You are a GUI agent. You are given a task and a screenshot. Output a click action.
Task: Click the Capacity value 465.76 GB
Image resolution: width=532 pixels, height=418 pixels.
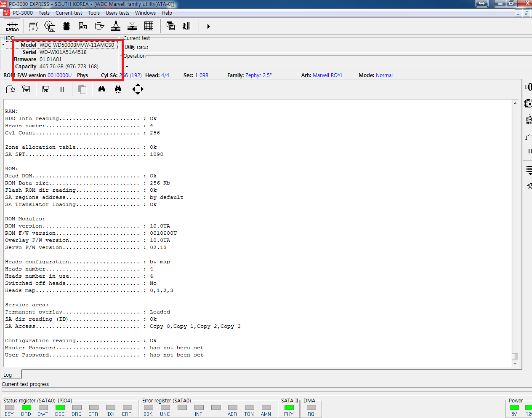pos(69,66)
